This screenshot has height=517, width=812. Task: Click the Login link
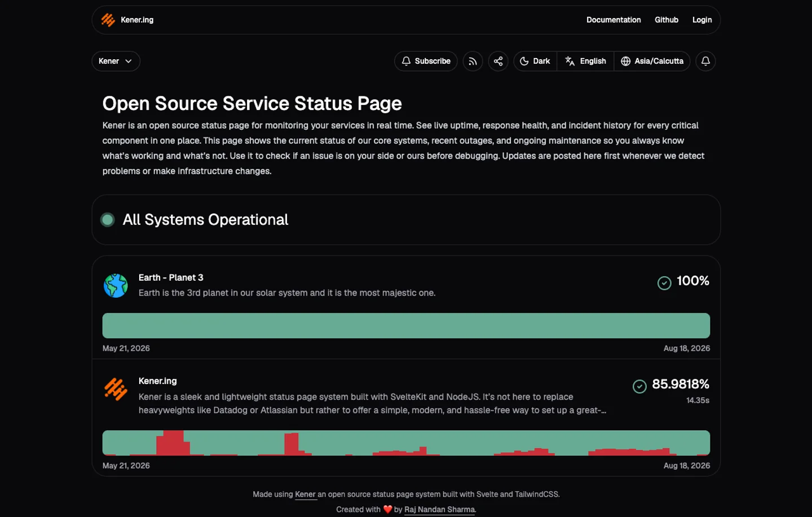[702, 20]
